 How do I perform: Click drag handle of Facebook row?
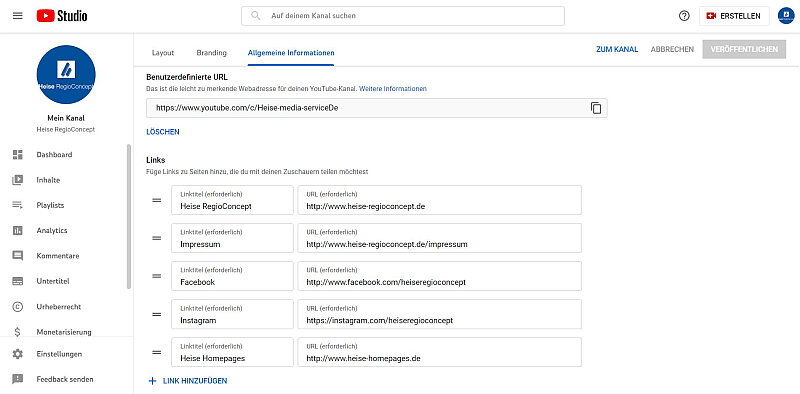pos(157,276)
